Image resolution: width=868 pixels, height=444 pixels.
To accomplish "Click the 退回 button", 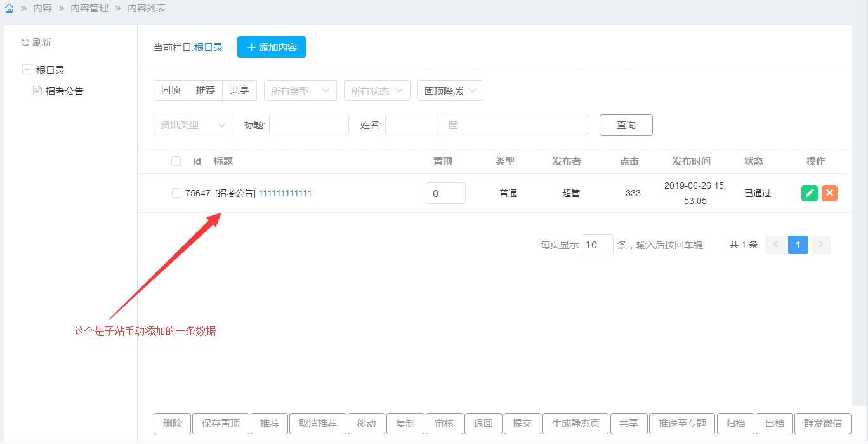I will (x=483, y=424).
